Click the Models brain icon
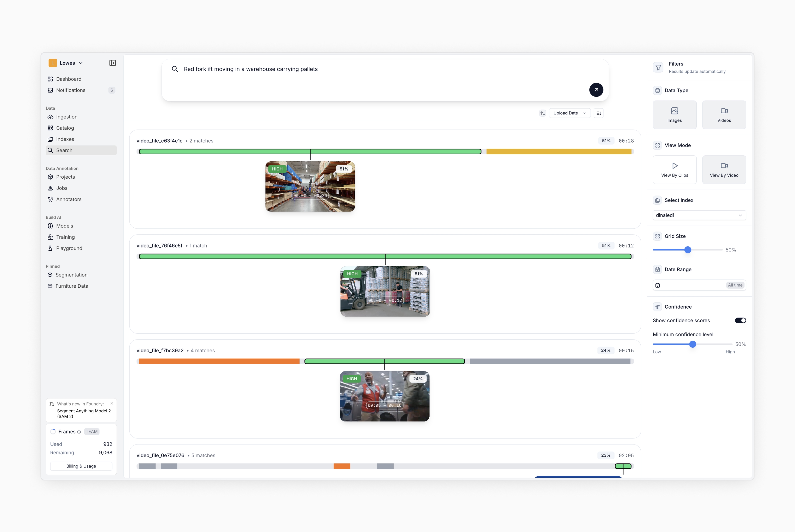Image resolution: width=795 pixels, height=532 pixels. point(50,226)
